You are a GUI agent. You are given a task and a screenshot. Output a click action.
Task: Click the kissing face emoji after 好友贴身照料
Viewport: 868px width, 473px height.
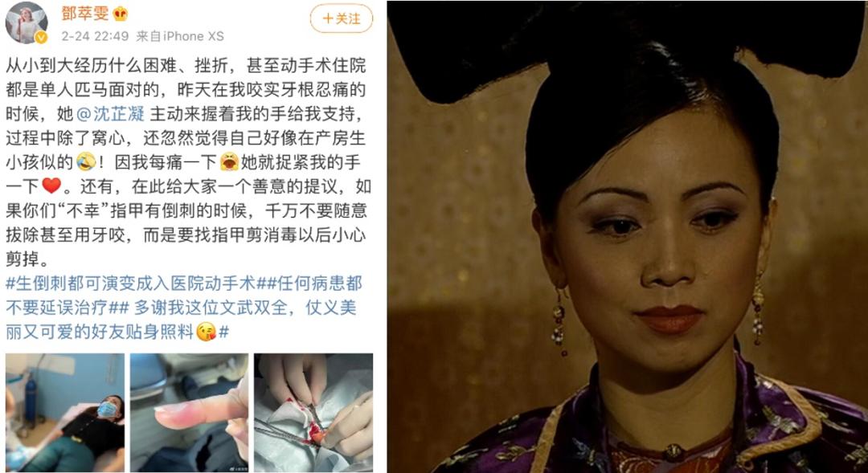pyautogui.click(x=207, y=332)
